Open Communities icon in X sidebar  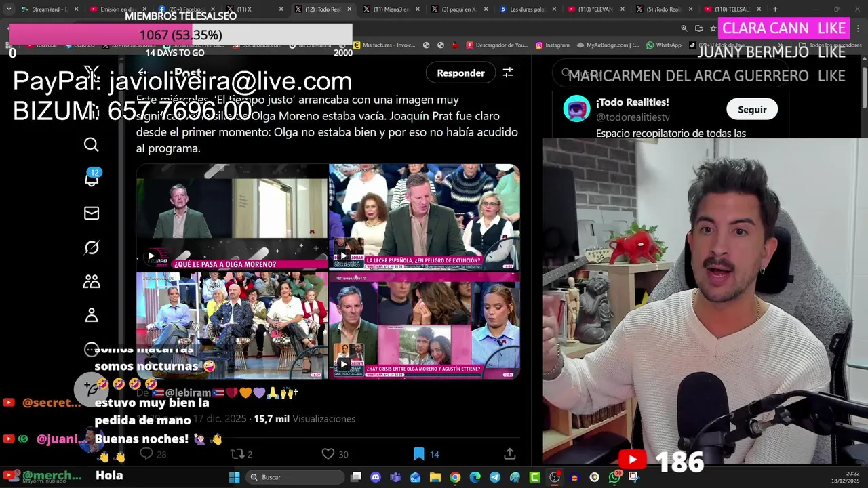(92, 281)
